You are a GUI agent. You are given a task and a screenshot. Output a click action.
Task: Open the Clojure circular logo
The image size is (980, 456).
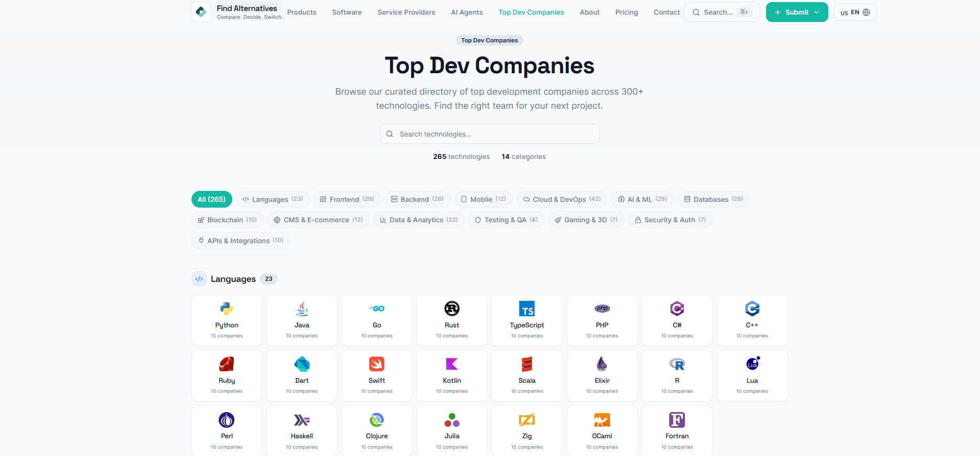click(377, 420)
